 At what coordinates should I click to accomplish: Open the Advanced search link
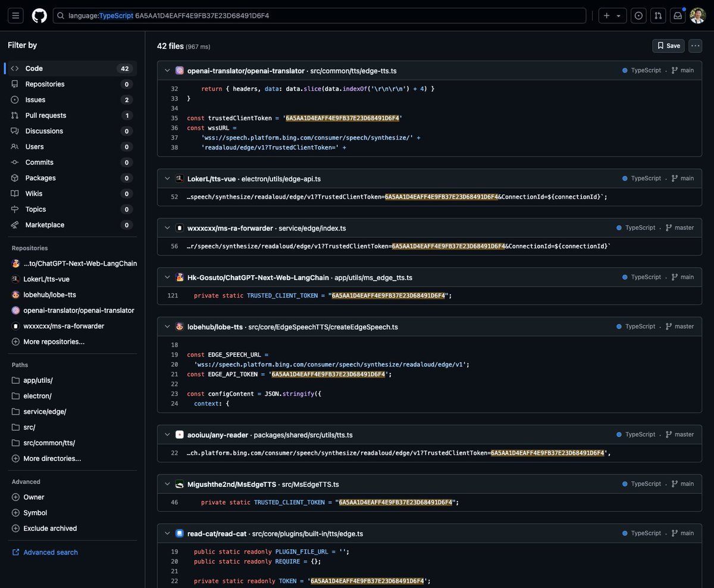click(x=45, y=552)
